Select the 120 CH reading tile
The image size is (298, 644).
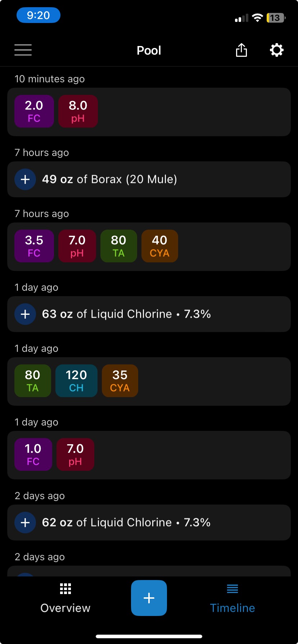[x=76, y=381]
